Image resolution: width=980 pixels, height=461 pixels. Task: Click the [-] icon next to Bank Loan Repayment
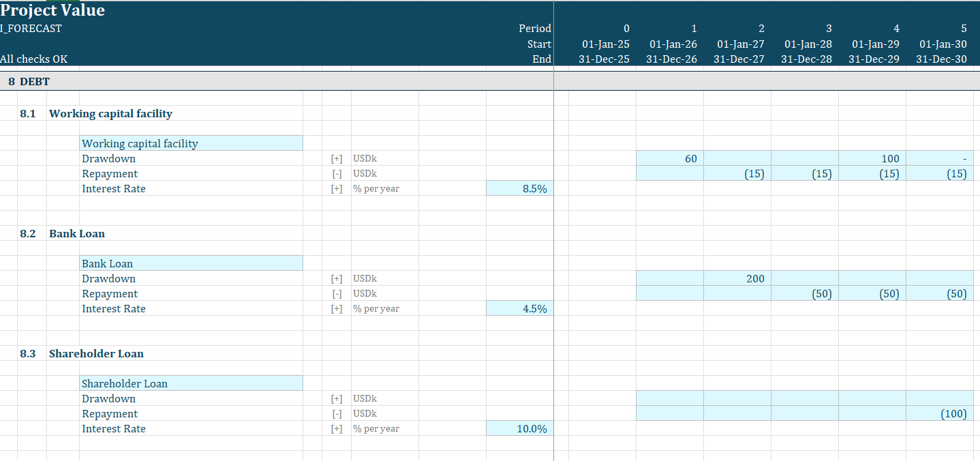336,293
